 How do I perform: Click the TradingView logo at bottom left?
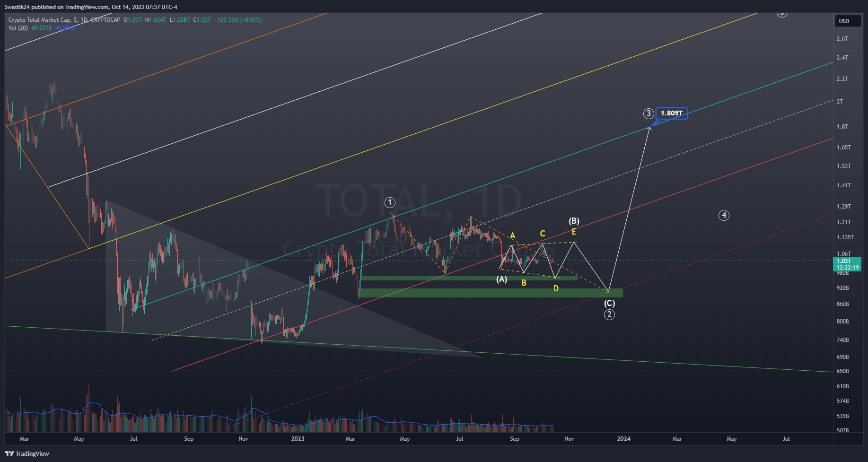click(27, 453)
